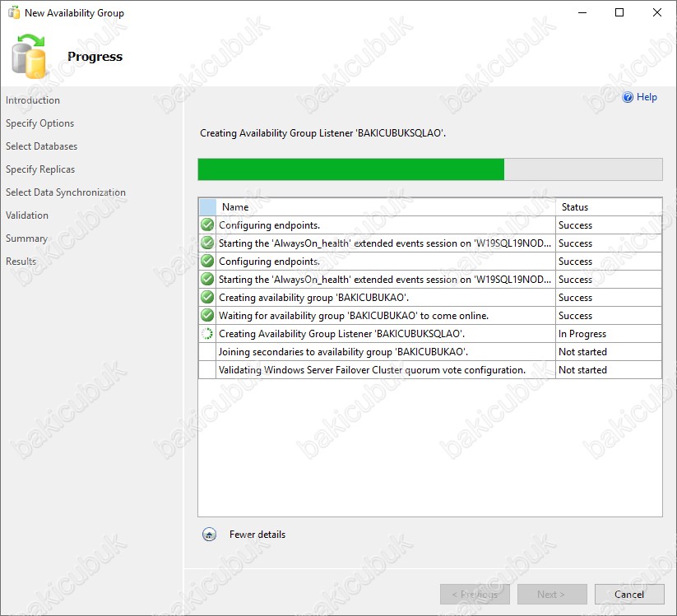The height and width of the screenshot is (616, 677).
Task: Click the in-progress spinner icon for Listener row
Action: pyautogui.click(x=207, y=334)
